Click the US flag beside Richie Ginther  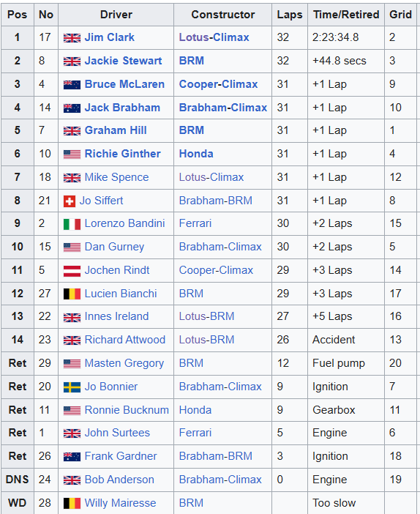pyautogui.click(x=72, y=154)
